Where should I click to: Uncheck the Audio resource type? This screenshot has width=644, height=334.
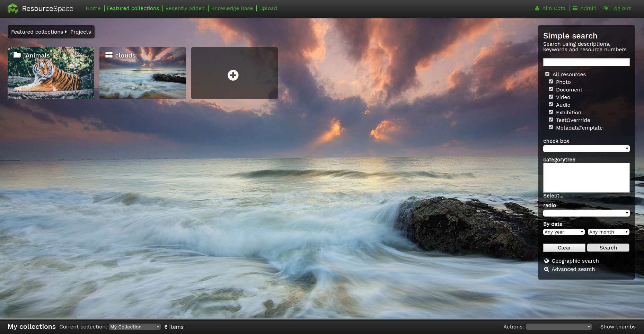pos(551,104)
